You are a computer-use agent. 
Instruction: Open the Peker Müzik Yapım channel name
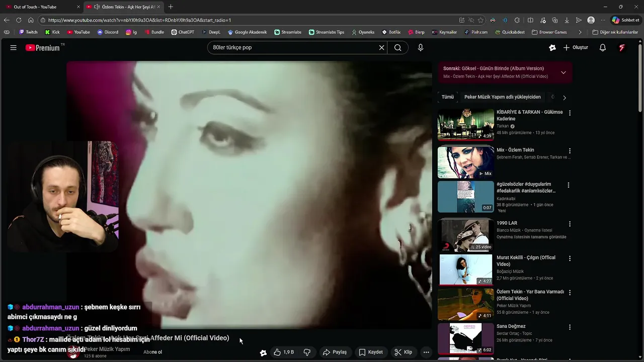coord(107,349)
